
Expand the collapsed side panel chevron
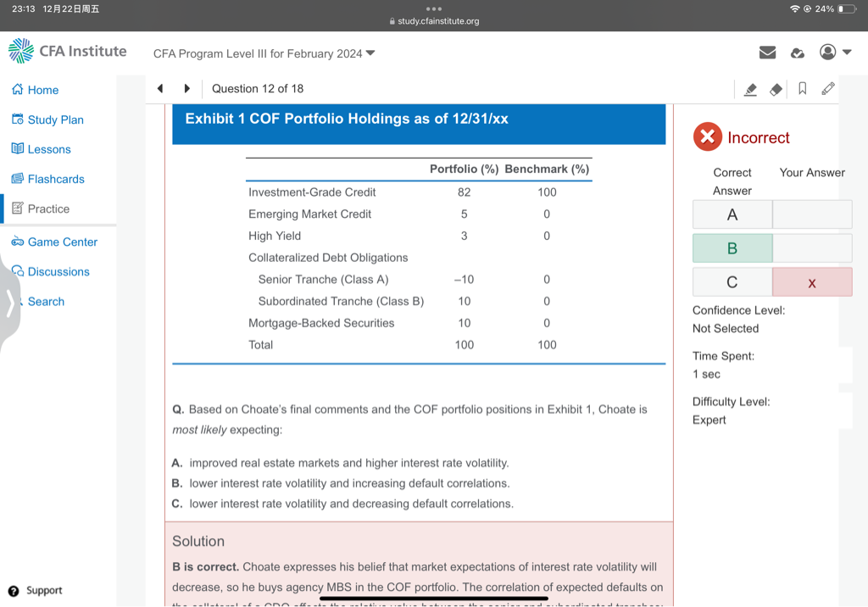10,304
